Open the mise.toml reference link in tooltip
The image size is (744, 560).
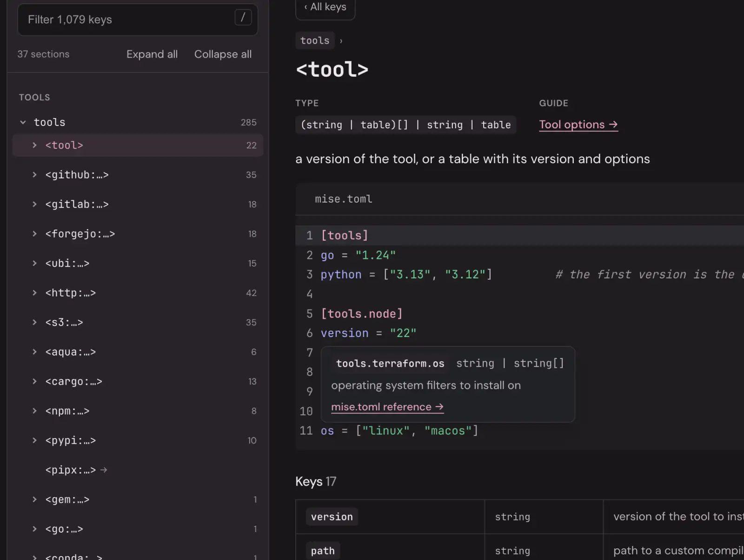(387, 407)
